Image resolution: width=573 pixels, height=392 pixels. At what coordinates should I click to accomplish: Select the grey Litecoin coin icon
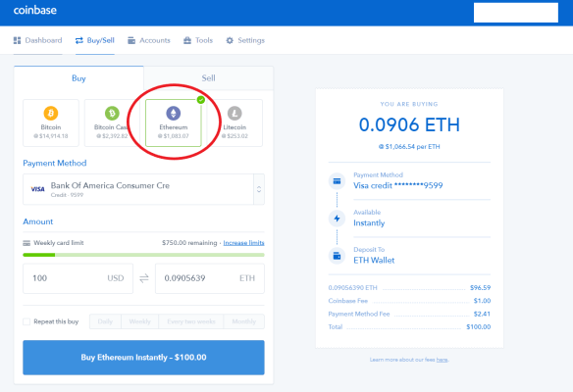234,113
